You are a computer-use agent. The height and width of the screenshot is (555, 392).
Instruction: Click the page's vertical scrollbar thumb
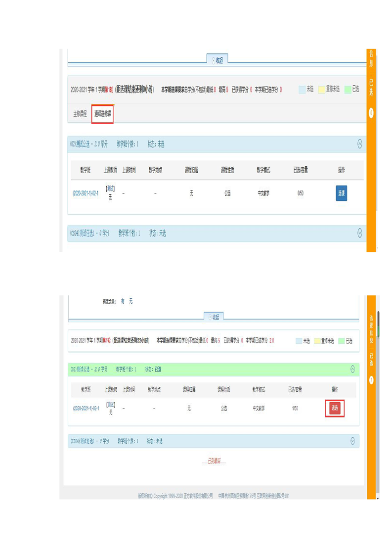point(378,324)
